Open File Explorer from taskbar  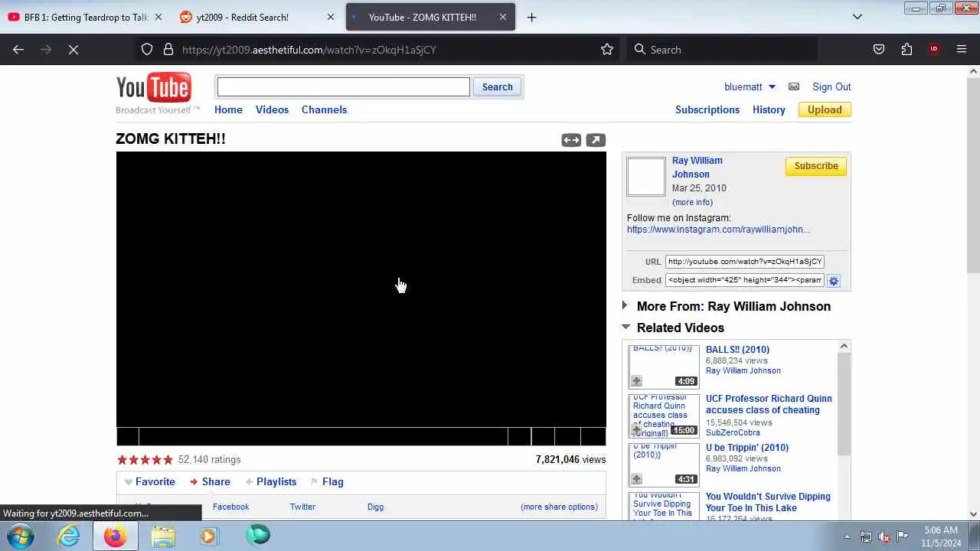tap(162, 535)
